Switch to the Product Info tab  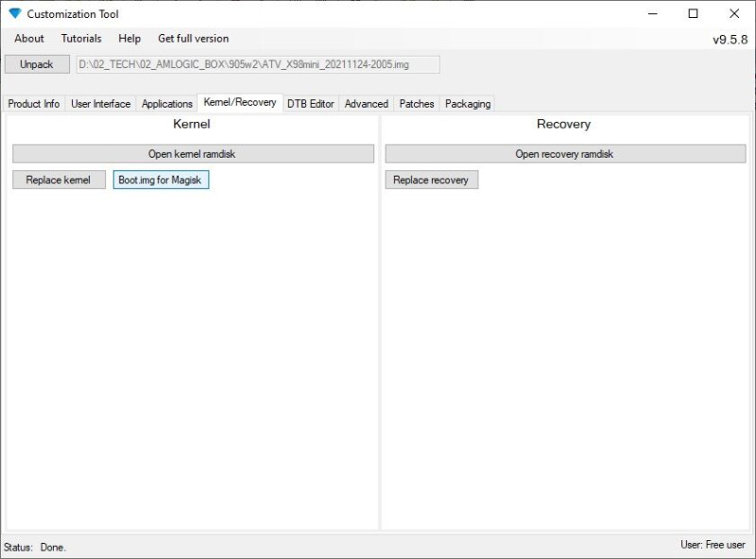click(34, 104)
